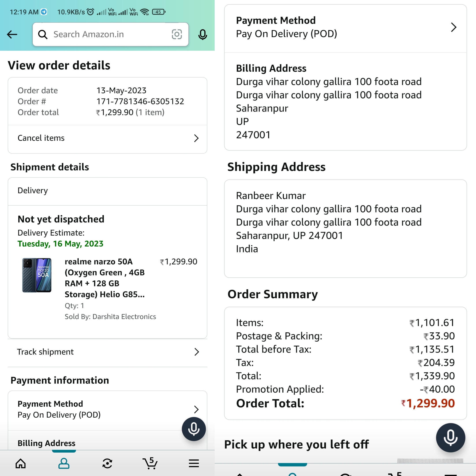Open the realme narzo 50A product title
This screenshot has height=476, width=476.
(x=105, y=278)
